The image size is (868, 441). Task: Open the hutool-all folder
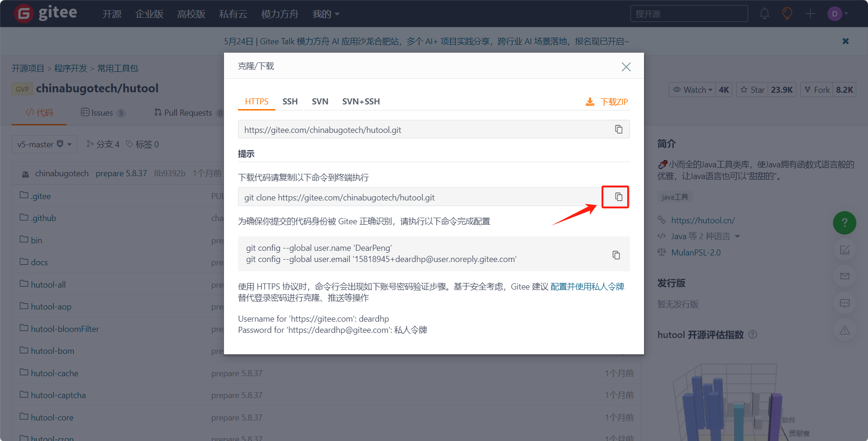[x=48, y=284]
